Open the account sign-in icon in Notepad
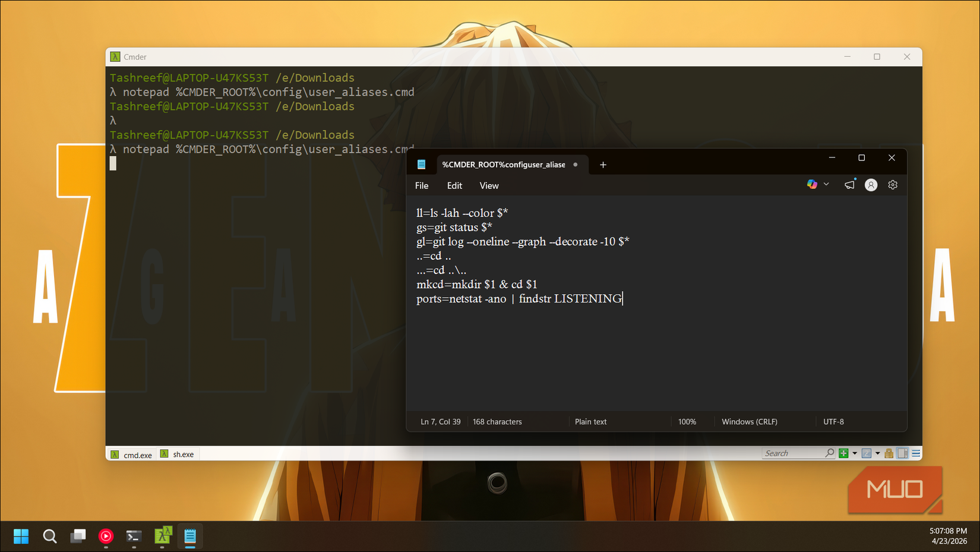 pos(871,185)
